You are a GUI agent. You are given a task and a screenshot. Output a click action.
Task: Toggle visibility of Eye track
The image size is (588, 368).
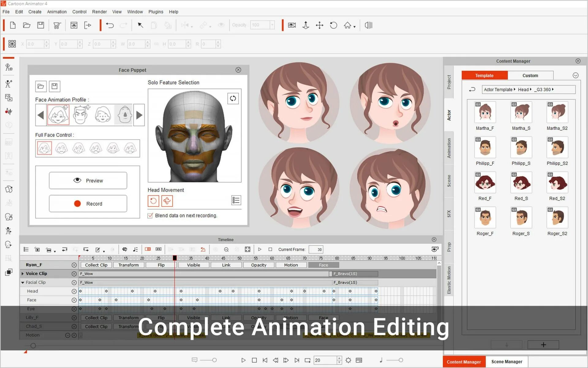click(x=74, y=309)
